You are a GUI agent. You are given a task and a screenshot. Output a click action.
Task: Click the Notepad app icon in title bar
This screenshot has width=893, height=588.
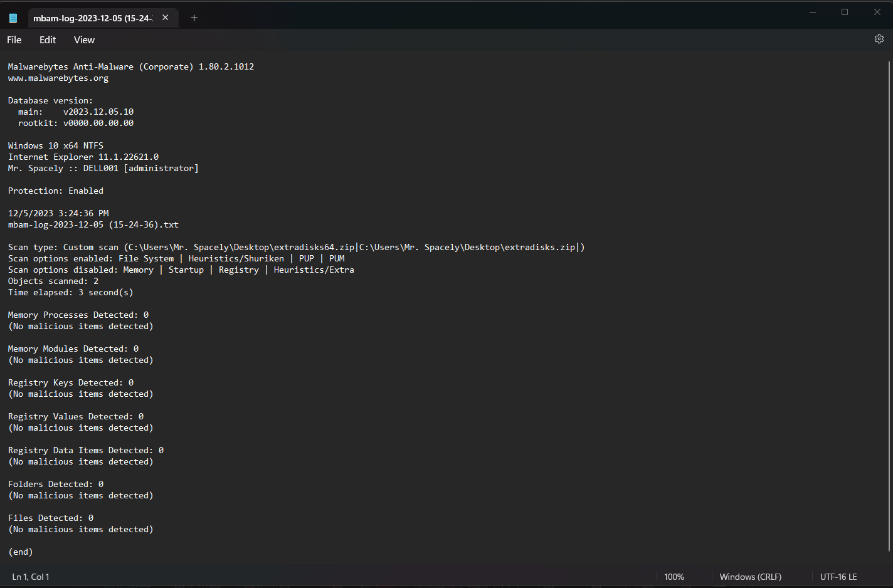click(x=13, y=18)
